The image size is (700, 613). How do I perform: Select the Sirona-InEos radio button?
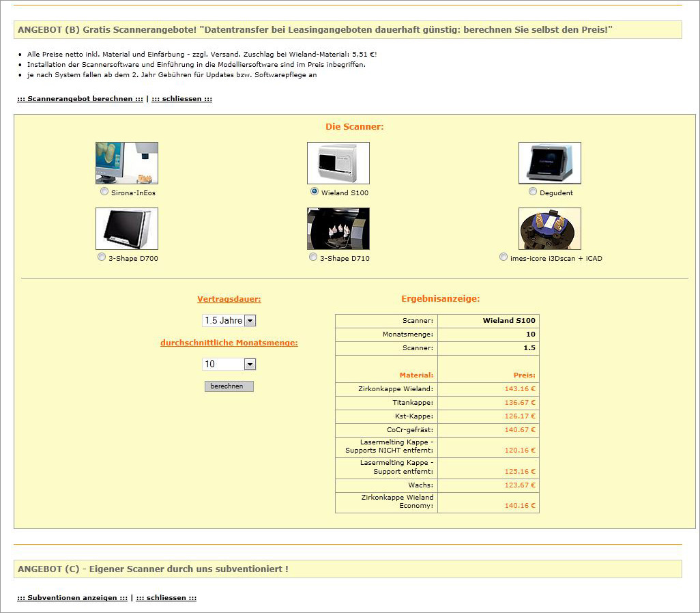click(104, 191)
